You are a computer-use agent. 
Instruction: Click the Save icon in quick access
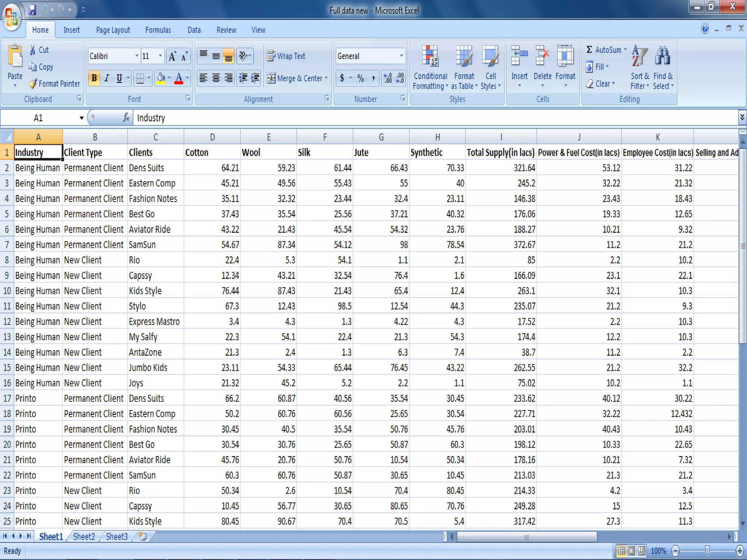tap(32, 10)
